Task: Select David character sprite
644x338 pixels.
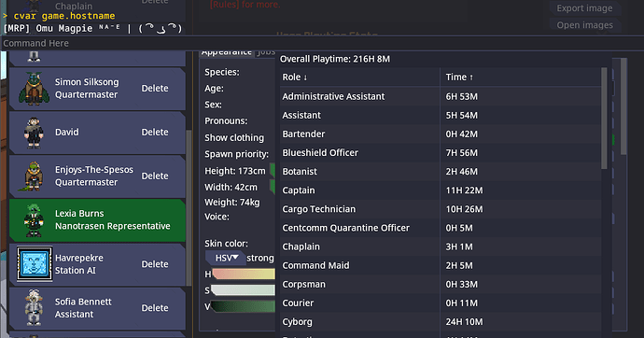Action: [x=34, y=133]
